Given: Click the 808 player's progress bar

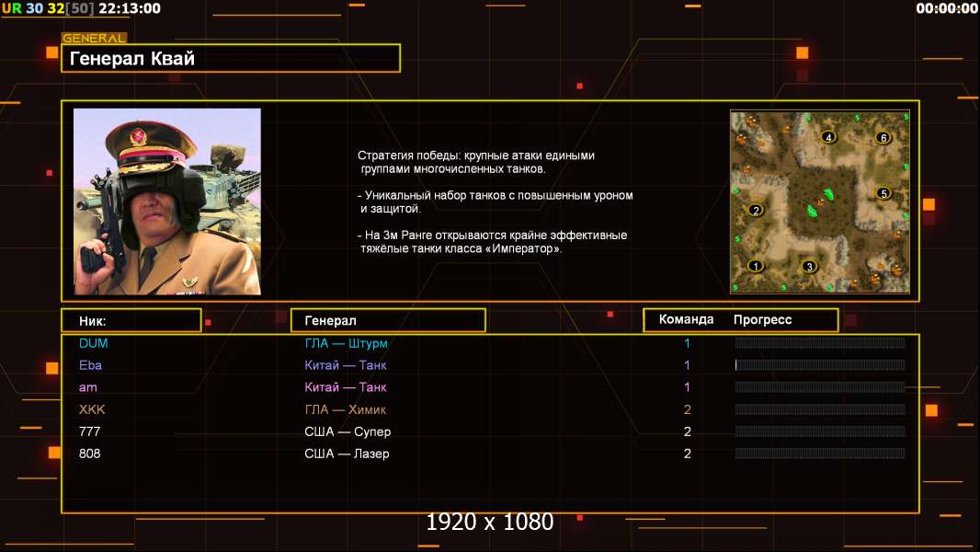Looking at the screenshot, I should point(820,454).
